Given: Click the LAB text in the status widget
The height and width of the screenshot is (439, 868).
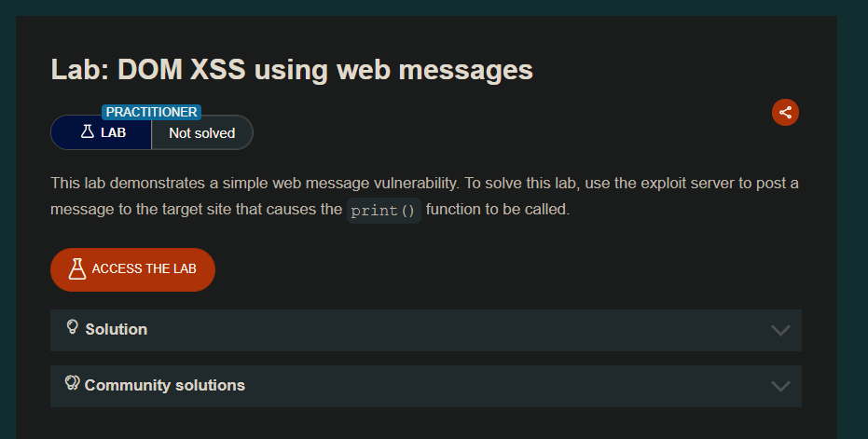Looking at the screenshot, I should coord(113,133).
